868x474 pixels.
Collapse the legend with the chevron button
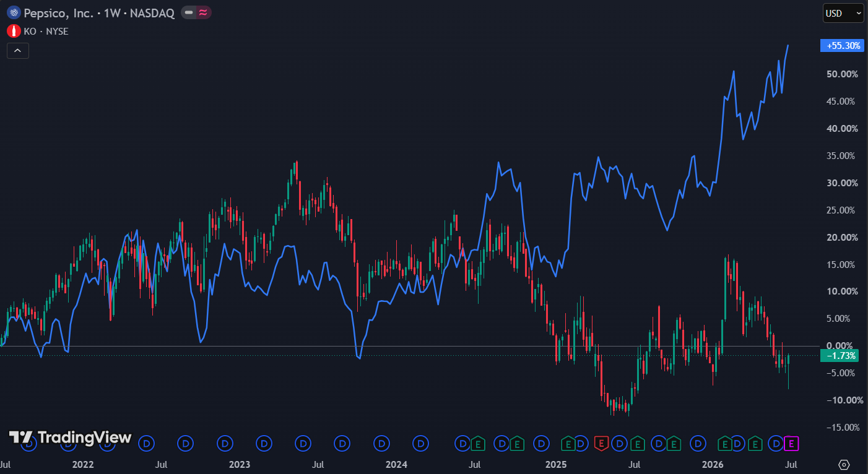[18, 51]
